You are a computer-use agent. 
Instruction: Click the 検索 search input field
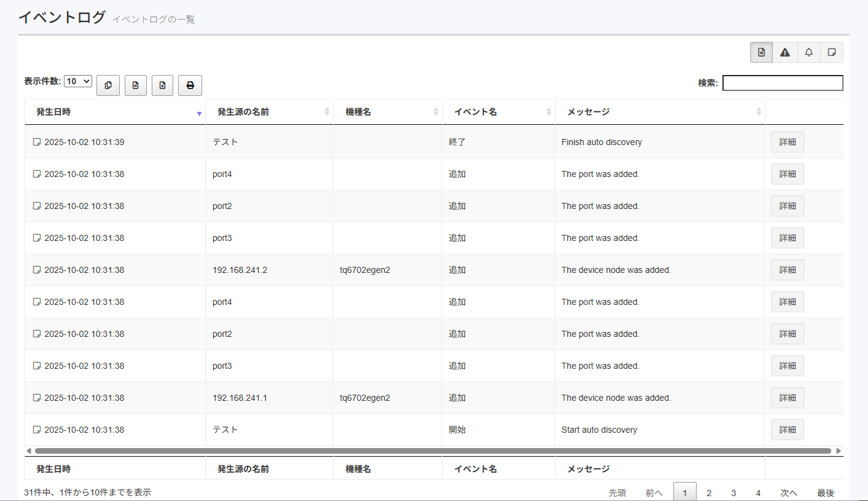pos(782,83)
